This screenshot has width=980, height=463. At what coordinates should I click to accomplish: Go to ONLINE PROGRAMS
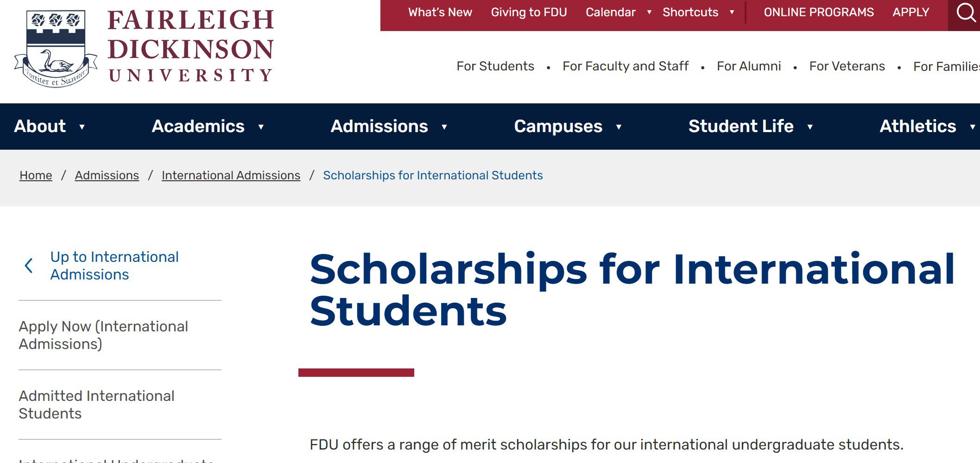click(x=818, y=13)
